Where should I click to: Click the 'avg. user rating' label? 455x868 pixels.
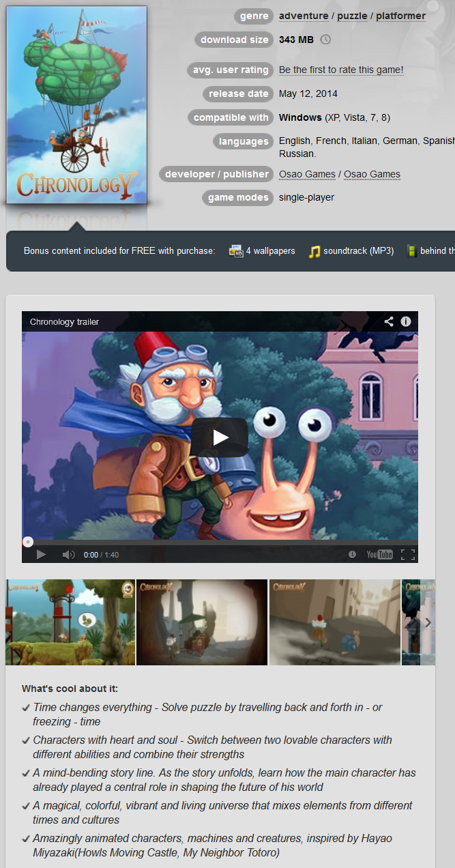(x=230, y=70)
